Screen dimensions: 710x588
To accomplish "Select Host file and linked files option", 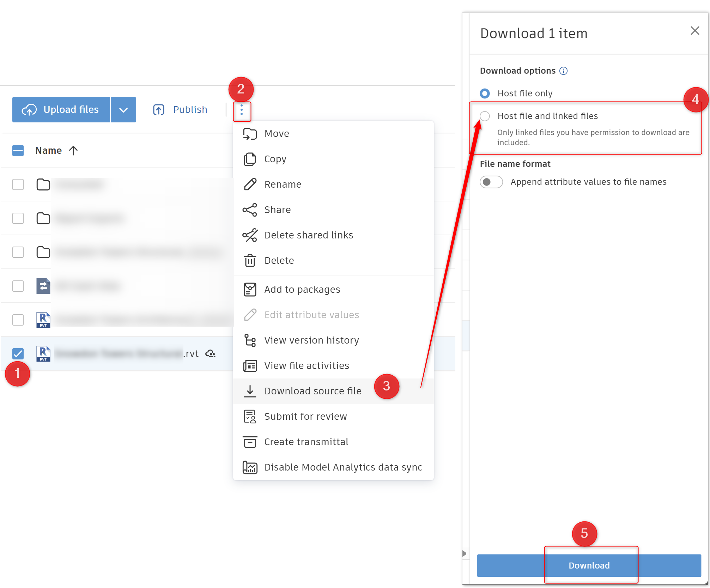I will pyautogui.click(x=485, y=116).
